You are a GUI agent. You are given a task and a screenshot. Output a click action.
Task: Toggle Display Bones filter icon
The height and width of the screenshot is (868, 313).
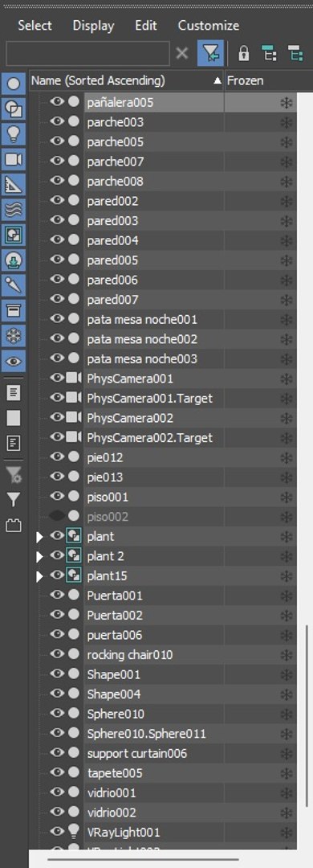click(14, 285)
